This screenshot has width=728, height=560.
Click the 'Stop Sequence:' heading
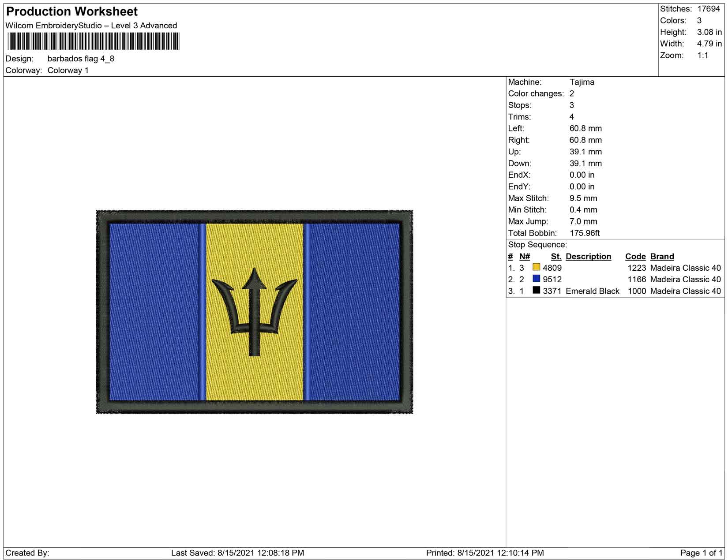[537, 245]
